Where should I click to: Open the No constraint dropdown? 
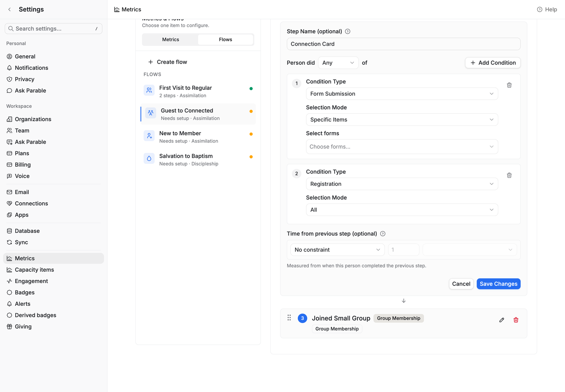tap(337, 250)
